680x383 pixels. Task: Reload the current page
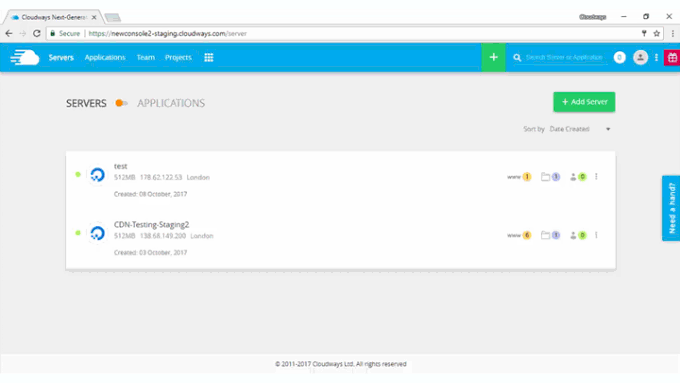point(37,33)
